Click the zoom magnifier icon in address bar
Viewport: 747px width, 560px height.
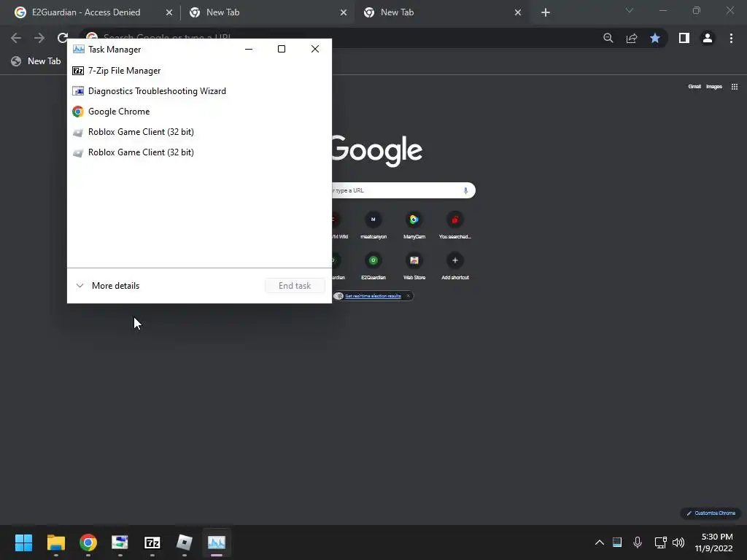pyautogui.click(x=608, y=38)
